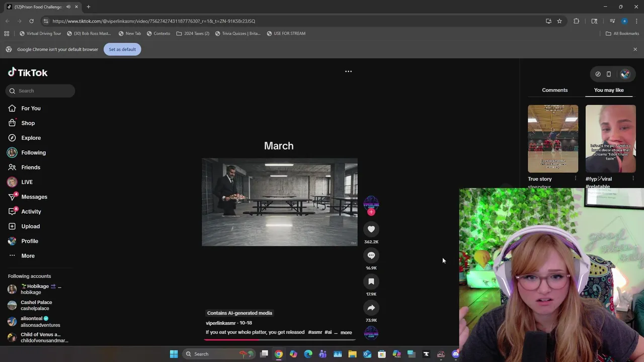Reload the page
This screenshot has width=644, height=362.
click(31, 21)
